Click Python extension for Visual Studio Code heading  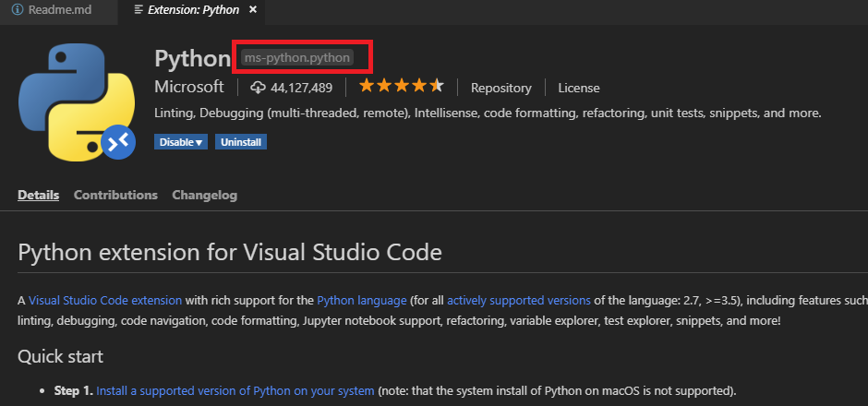(230, 253)
